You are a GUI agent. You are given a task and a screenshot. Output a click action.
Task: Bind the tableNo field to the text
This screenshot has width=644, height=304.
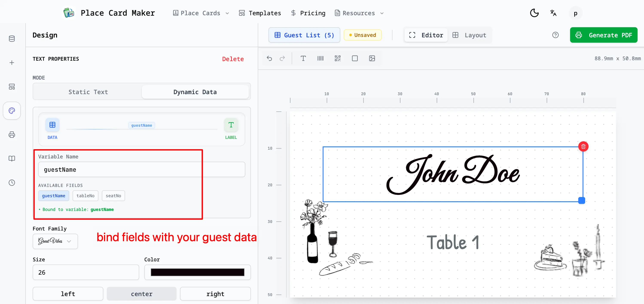pos(85,196)
